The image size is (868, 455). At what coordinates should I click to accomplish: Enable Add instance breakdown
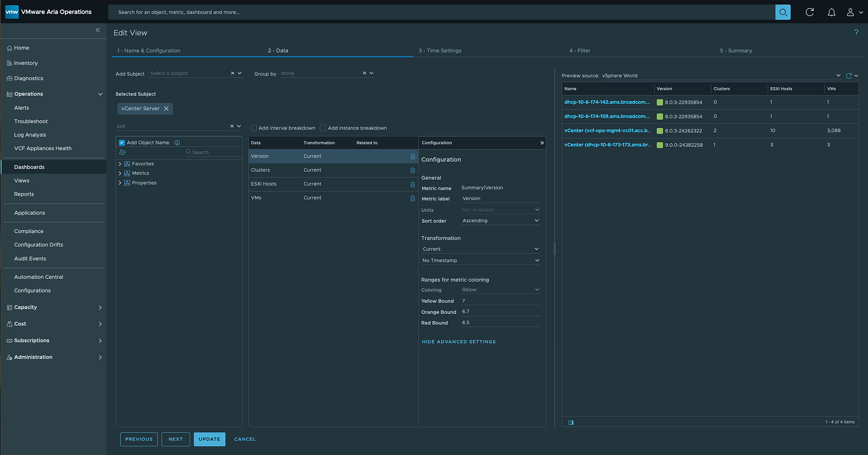323,128
